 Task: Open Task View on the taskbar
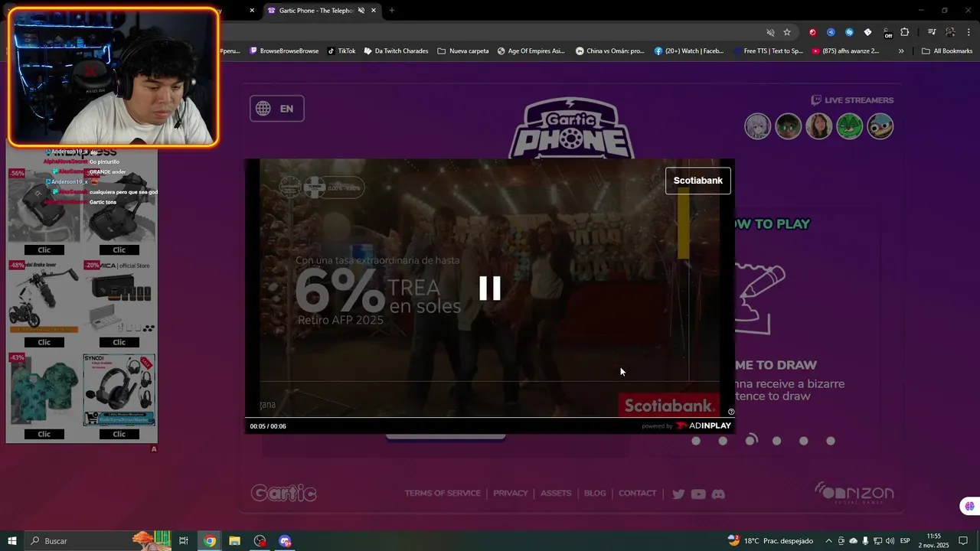[184, 541]
